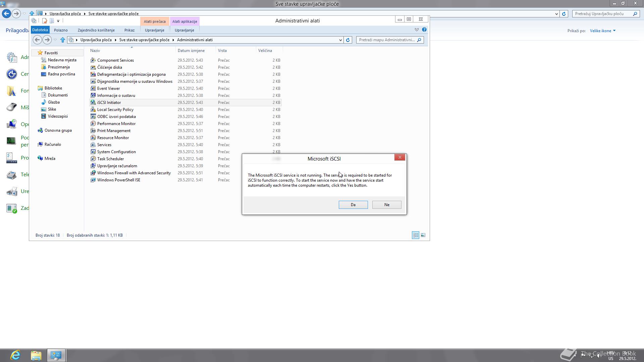Screen dimensions: 644x362
Task: Click Da to start the iSCSI service
Action: [x=353, y=204]
